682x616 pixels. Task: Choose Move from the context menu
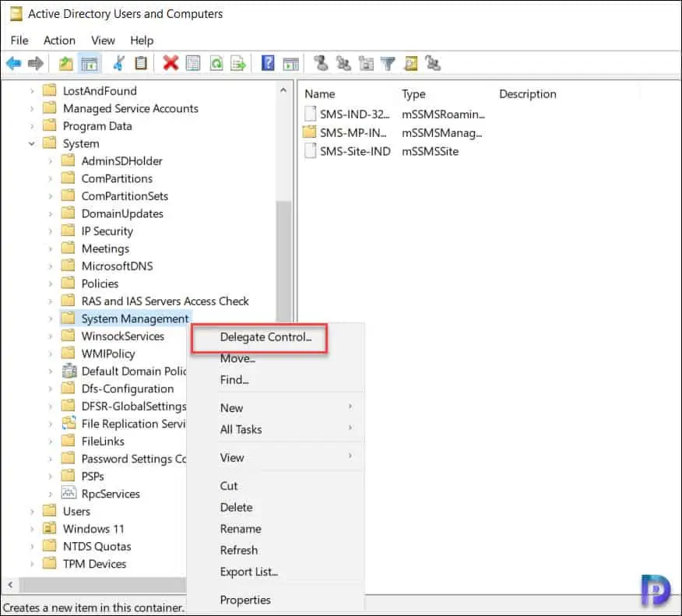[x=237, y=359]
